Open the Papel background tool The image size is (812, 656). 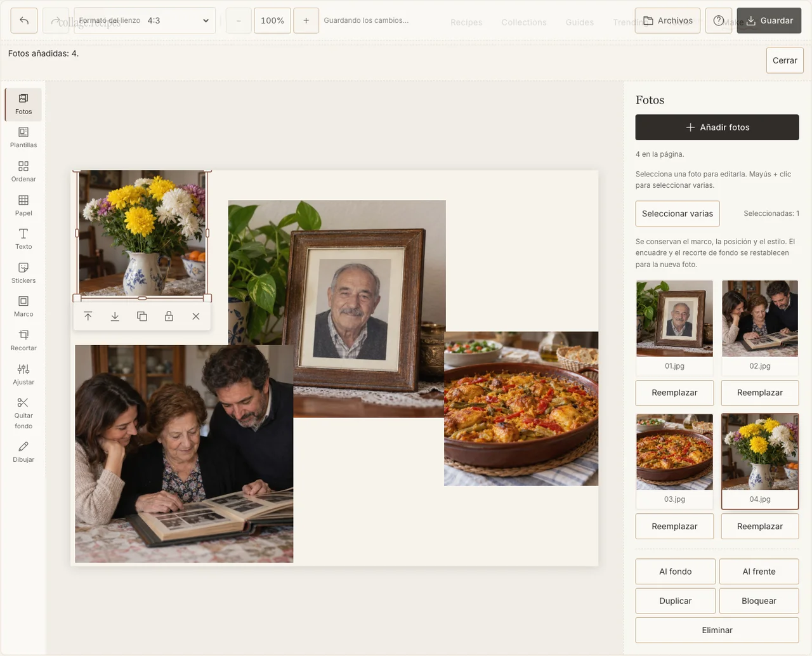pos(23,206)
